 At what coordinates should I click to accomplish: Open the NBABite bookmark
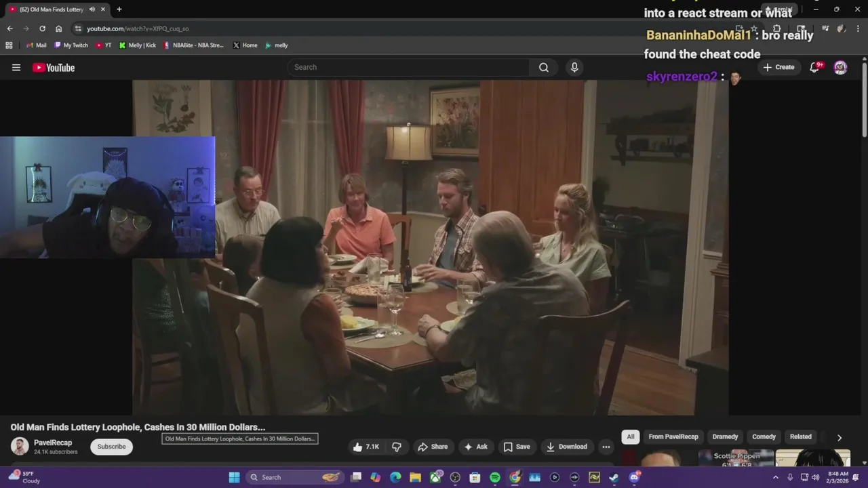[193, 45]
